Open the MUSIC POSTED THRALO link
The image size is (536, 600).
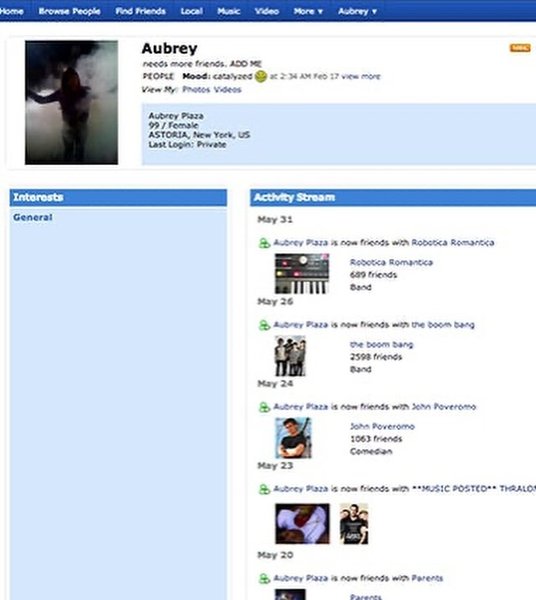point(474,489)
